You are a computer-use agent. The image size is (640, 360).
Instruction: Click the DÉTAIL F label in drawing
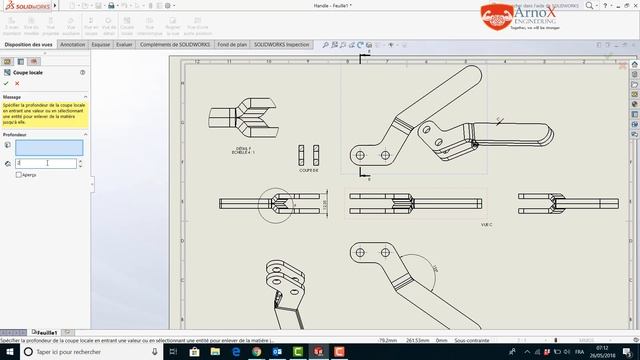coord(244,149)
